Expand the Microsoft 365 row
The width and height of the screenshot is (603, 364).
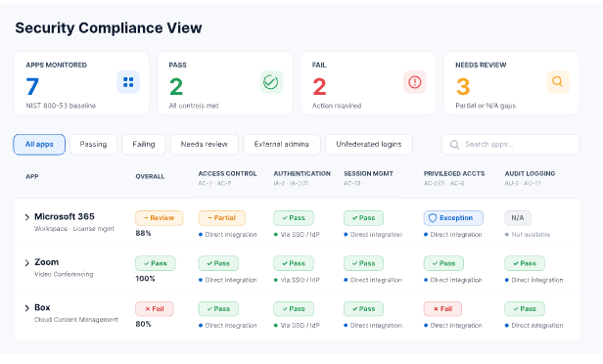point(27,217)
